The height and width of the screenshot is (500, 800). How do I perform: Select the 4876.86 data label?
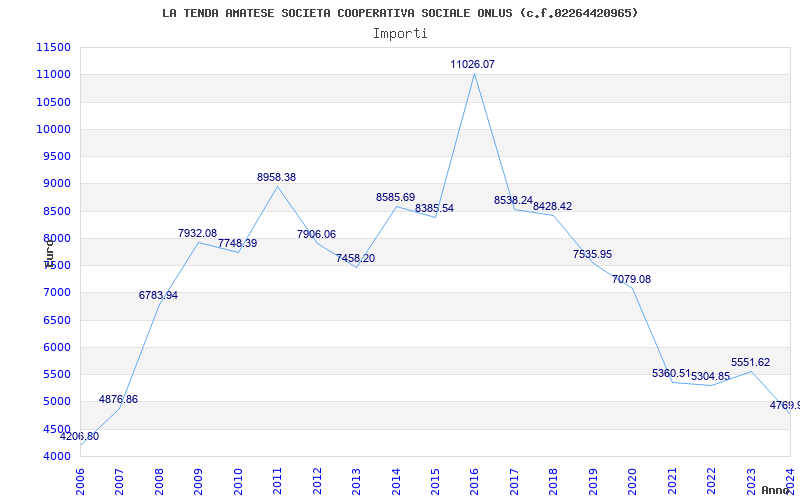click(x=118, y=399)
